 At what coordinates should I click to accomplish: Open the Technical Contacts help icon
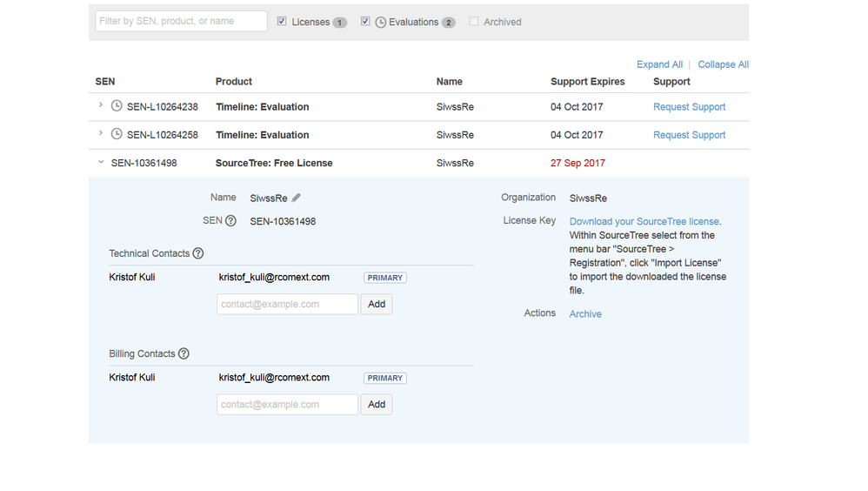click(197, 253)
